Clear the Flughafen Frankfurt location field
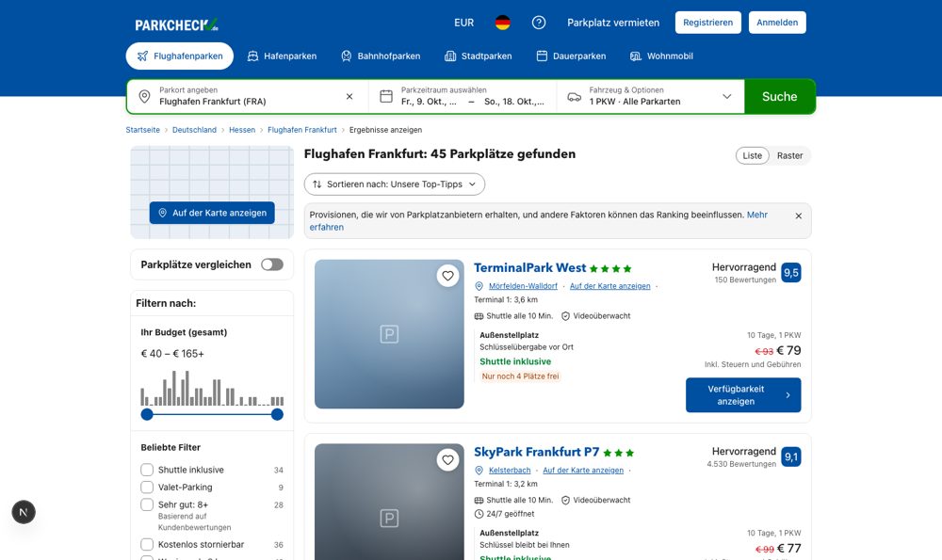Image resolution: width=942 pixels, height=560 pixels. click(349, 97)
